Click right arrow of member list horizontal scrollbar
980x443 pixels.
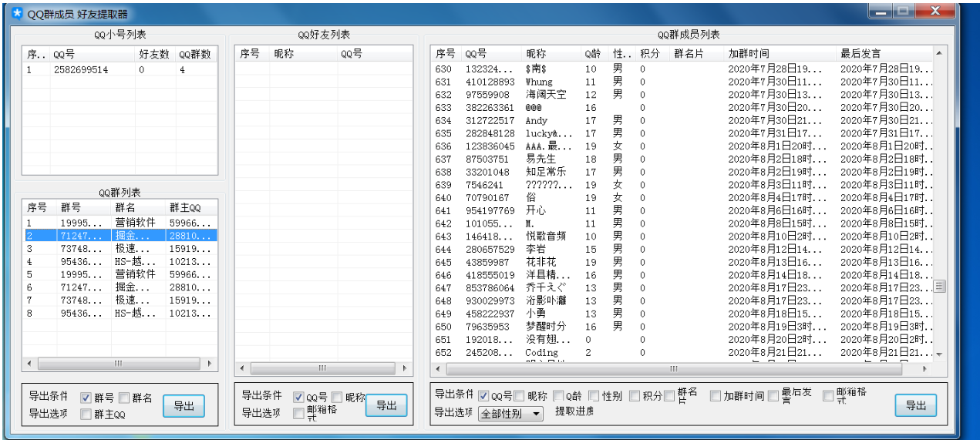tap(926, 368)
